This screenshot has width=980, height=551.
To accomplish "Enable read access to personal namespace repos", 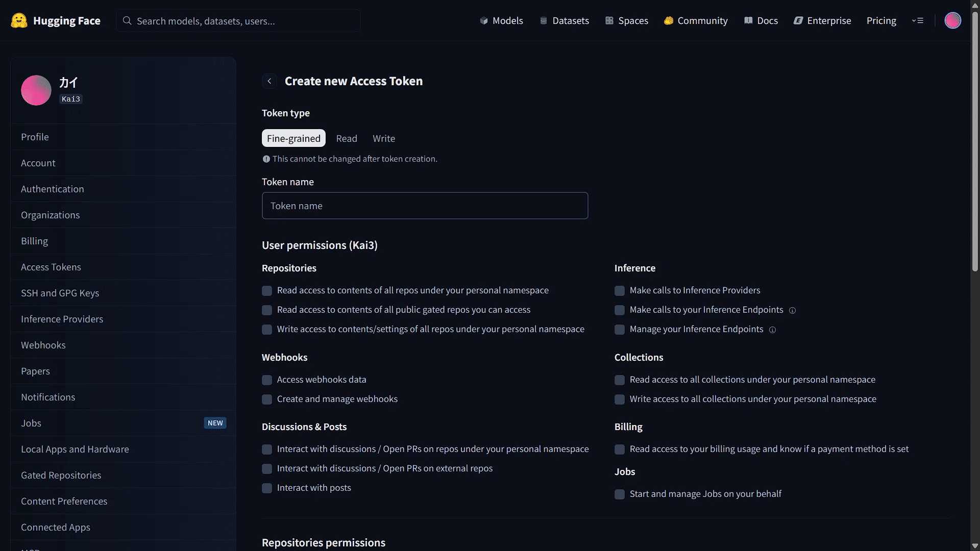I will [x=267, y=291].
